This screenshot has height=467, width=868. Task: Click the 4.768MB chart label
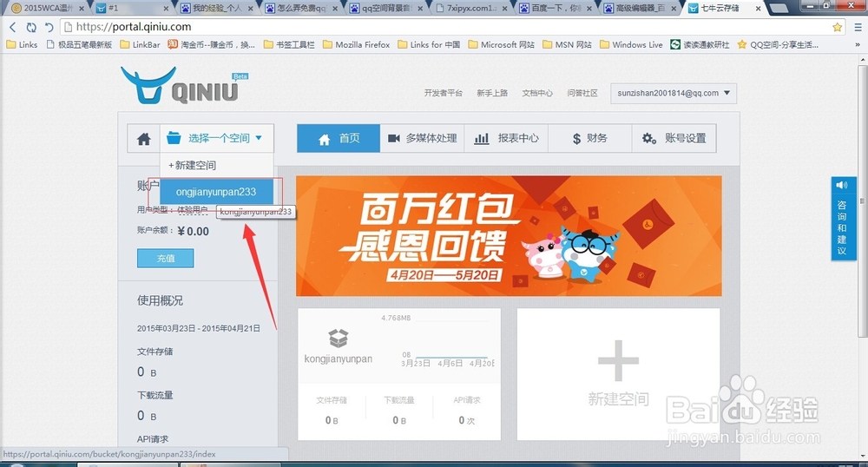(396, 319)
